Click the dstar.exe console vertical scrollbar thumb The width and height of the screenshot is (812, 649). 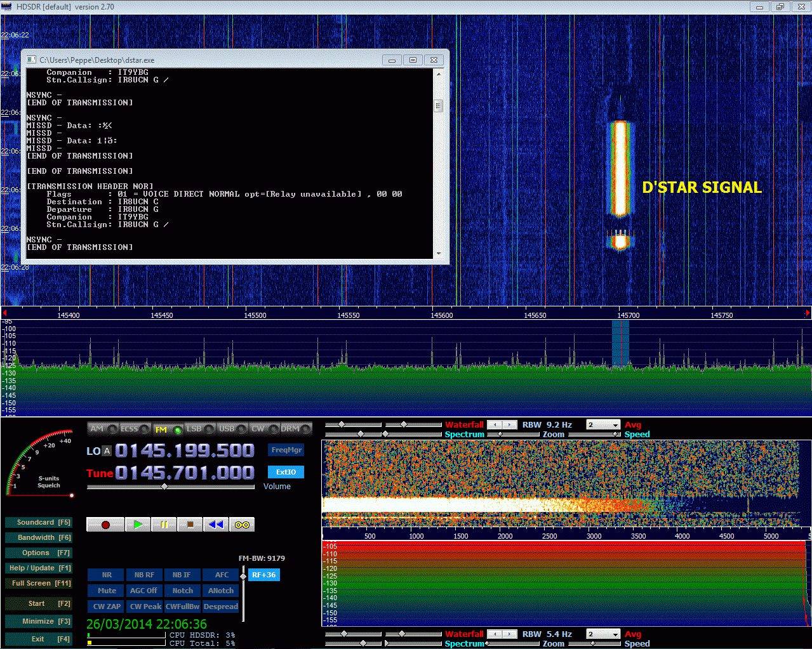(438, 106)
